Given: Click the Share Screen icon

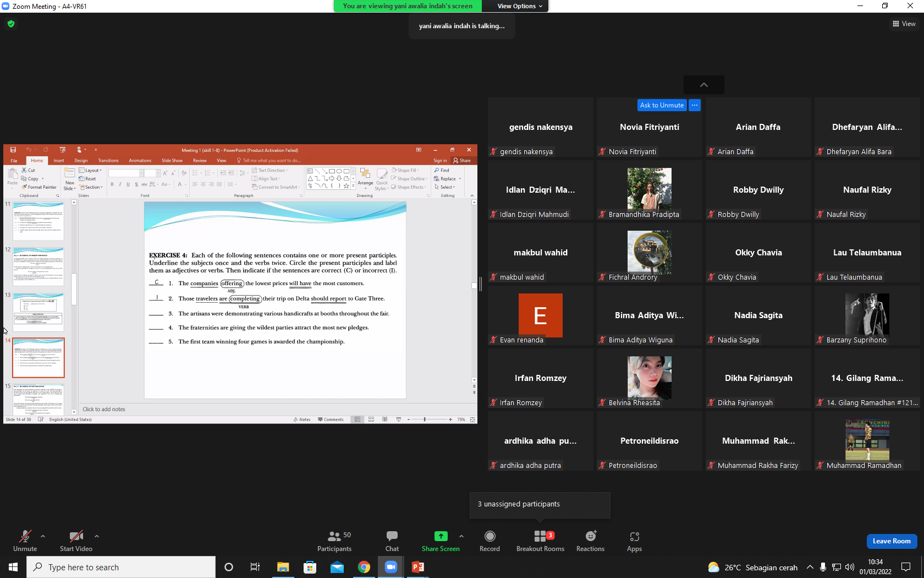Looking at the screenshot, I should (441, 536).
